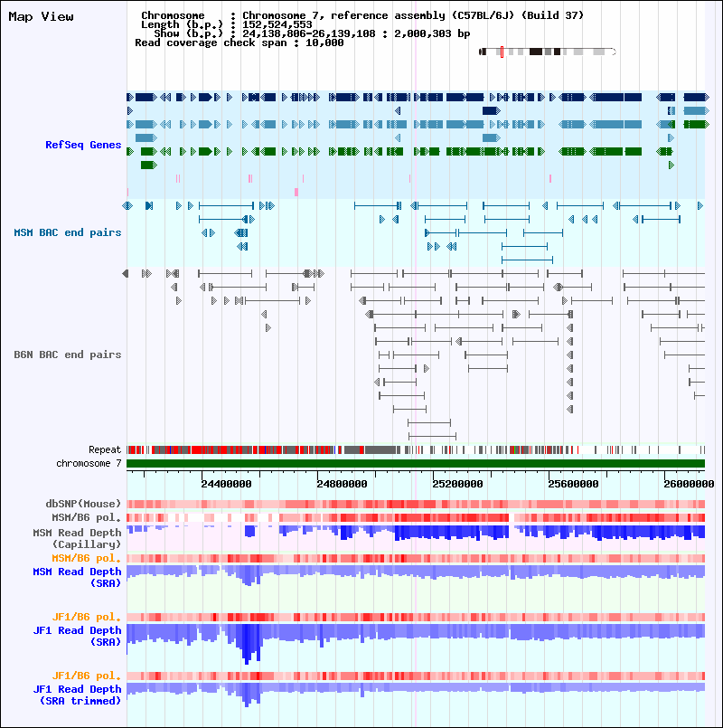Click the Length 152,524,553 header text
Image resolution: width=723 pixels, height=728 pixels.
pyautogui.click(x=227, y=24)
